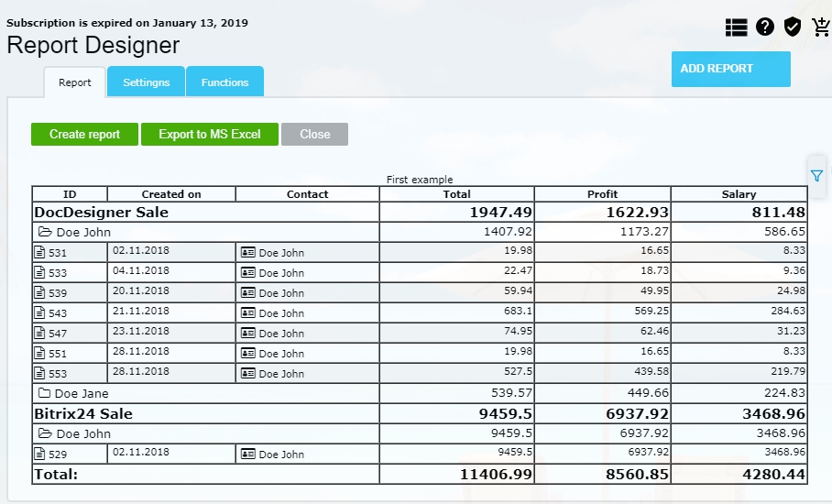Viewport: 832px width, 504px height.
Task: Click contact card icon in row 539
Action: pos(247,292)
